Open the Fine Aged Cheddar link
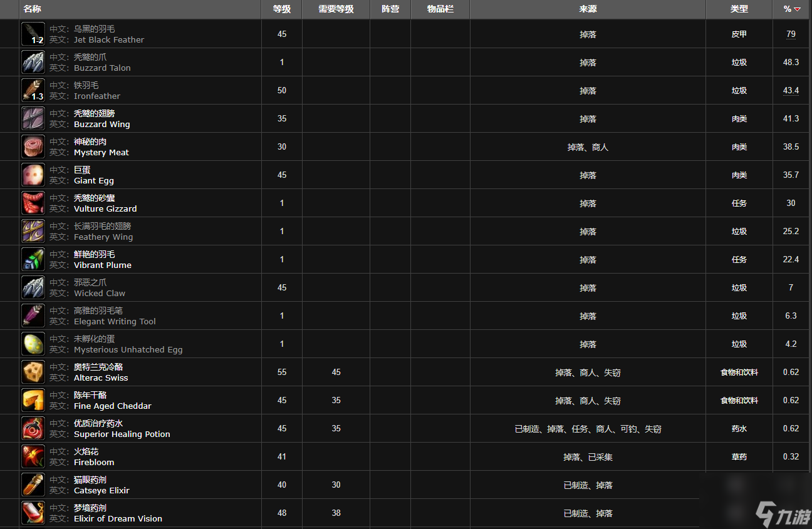Image resolution: width=812 pixels, height=529 pixels. tap(113, 406)
